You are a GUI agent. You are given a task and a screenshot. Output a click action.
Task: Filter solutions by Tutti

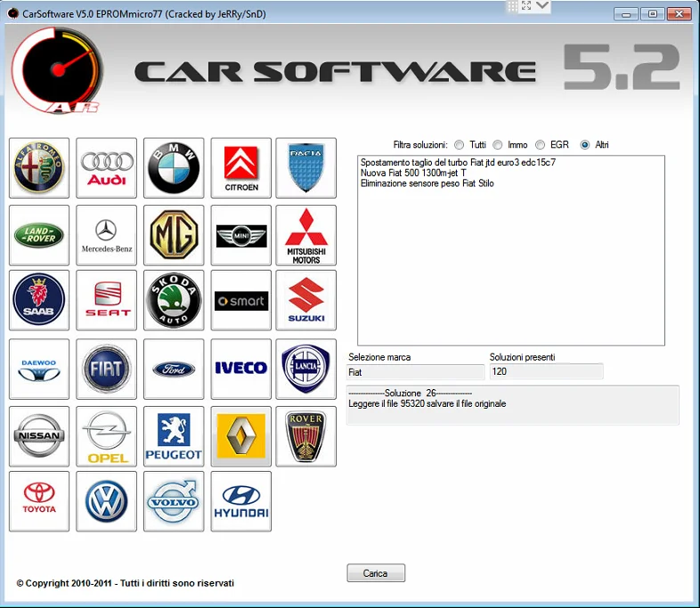[459, 144]
